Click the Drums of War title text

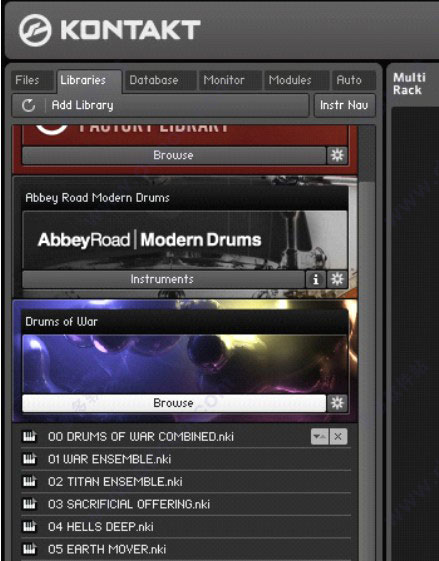61,322
